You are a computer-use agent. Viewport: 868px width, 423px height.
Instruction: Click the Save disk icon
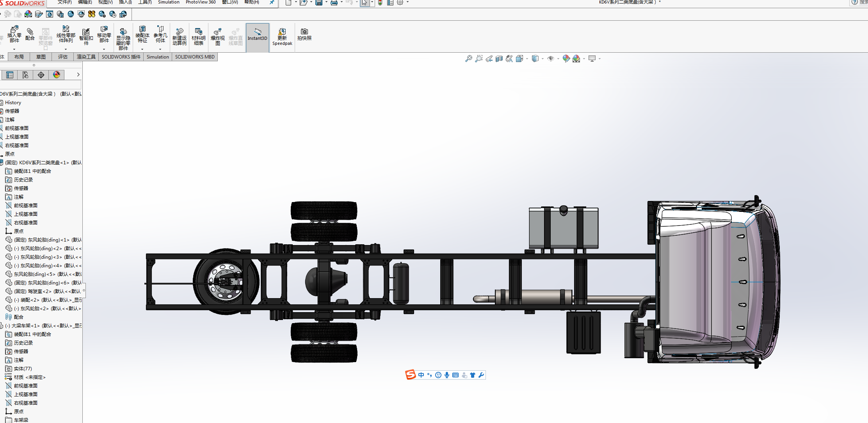tap(319, 3)
